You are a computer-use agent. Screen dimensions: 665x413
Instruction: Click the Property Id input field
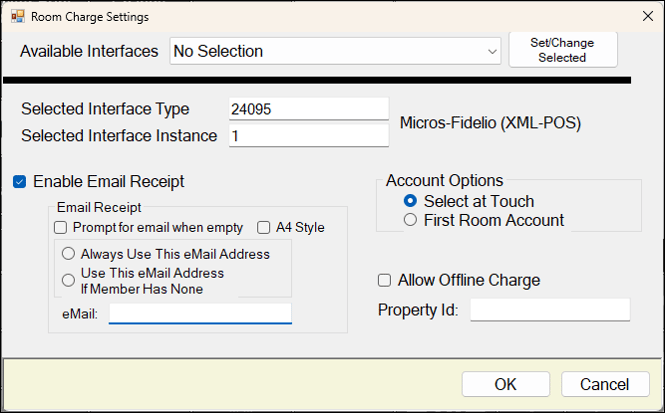(550, 310)
